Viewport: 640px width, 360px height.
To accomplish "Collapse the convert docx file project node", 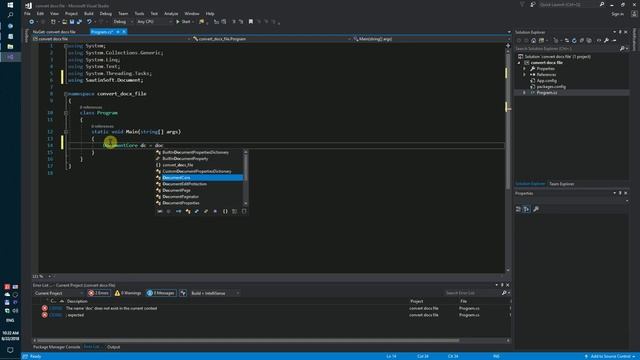I will 519,63.
